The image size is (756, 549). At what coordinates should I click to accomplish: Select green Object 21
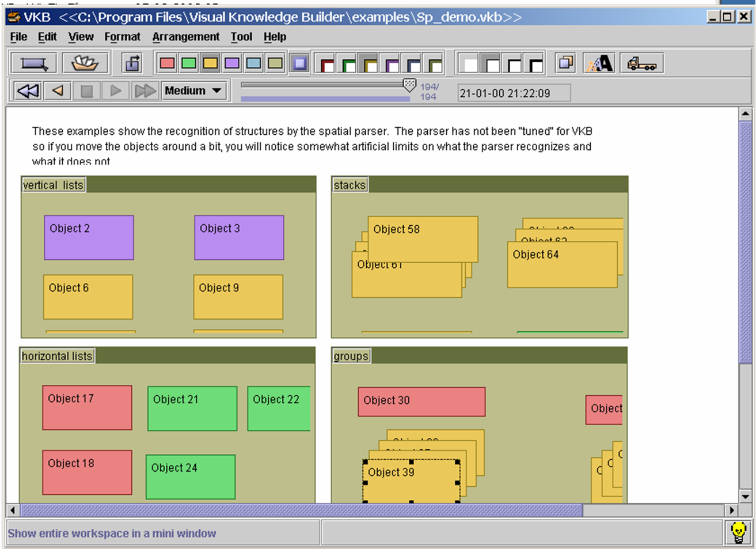192,408
